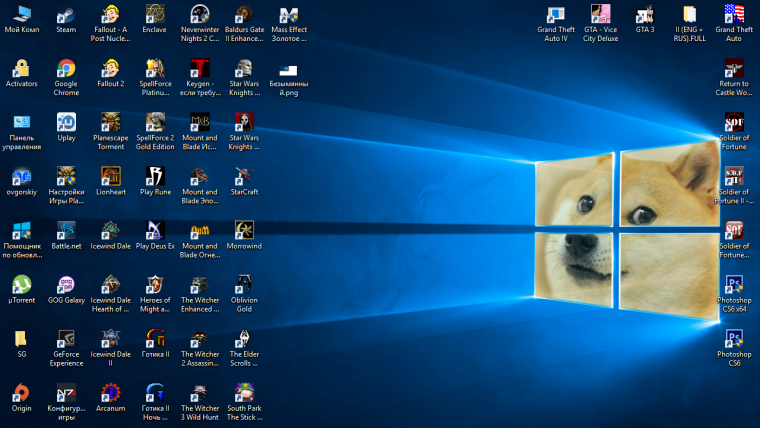Open the Steam desktop shortcut
Viewport: 760px width, 428px height.
tap(66, 15)
